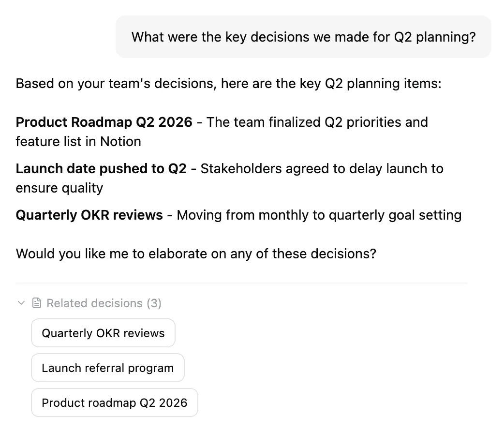Image resolution: width=504 pixels, height=447 pixels.
Task: Select the disclosure arrow in the footer section
Action: [x=21, y=303]
